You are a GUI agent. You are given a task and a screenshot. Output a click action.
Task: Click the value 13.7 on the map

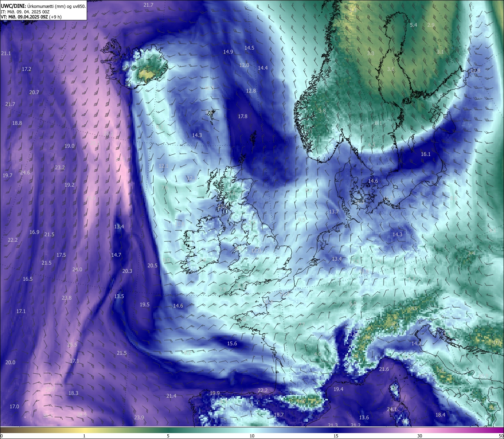334,211
